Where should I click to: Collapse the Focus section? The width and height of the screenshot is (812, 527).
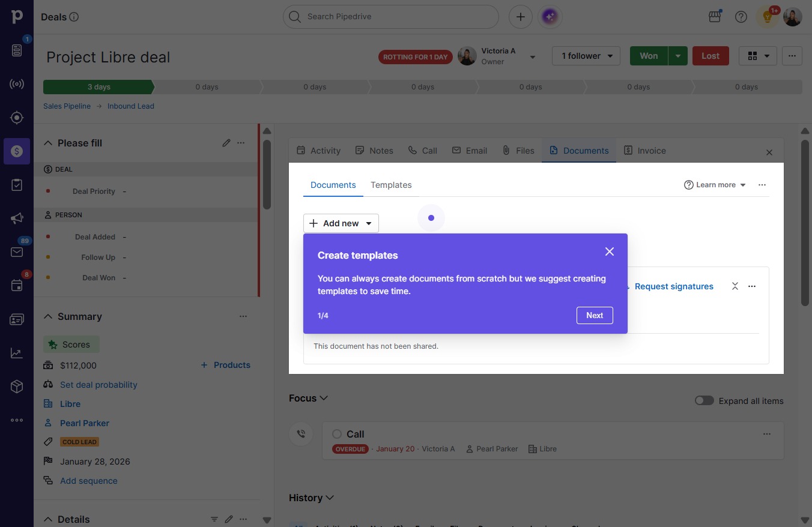(324, 398)
